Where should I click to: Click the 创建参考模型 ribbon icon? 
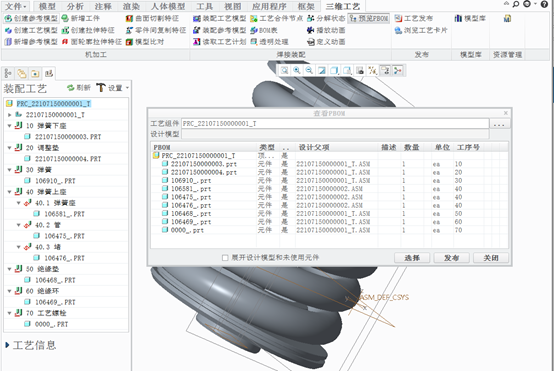pyautogui.click(x=8, y=18)
